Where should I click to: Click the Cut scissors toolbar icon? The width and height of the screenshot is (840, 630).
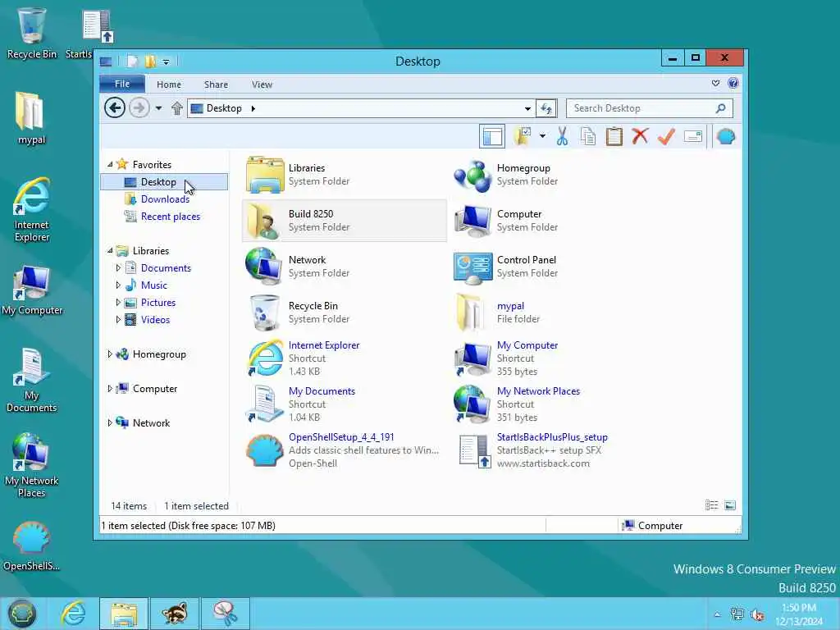coord(562,136)
